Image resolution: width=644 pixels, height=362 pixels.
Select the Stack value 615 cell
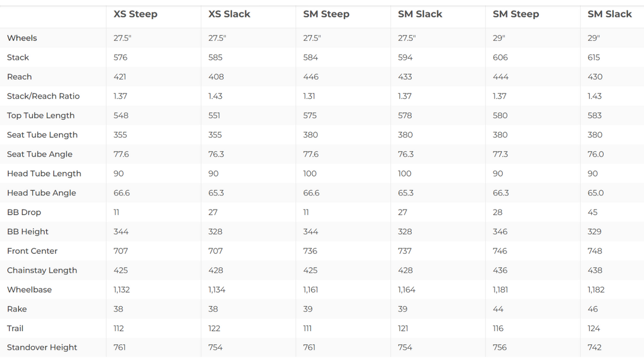(594, 57)
